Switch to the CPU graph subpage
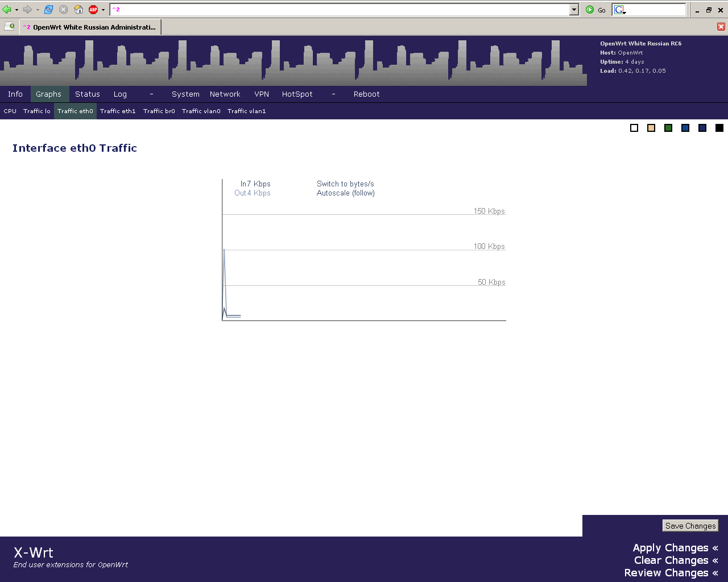This screenshot has height=582, width=728. click(x=10, y=111)
